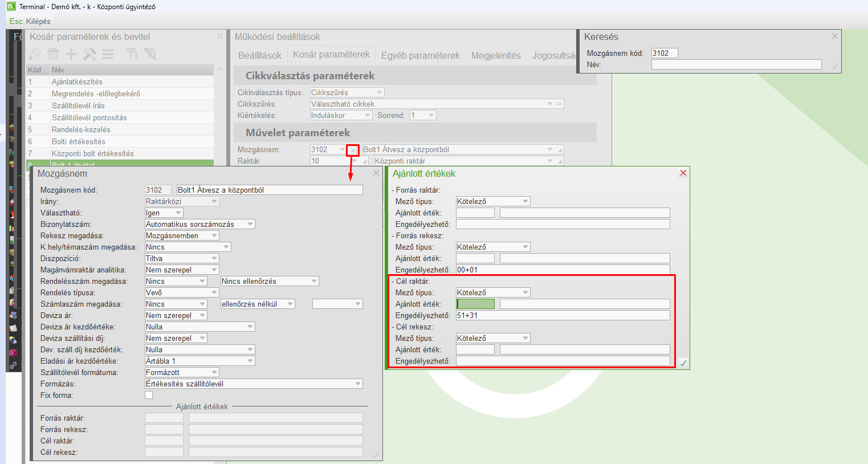Close the Ajánlott értékek panel
868x464 pixels.
click(683, 173)
